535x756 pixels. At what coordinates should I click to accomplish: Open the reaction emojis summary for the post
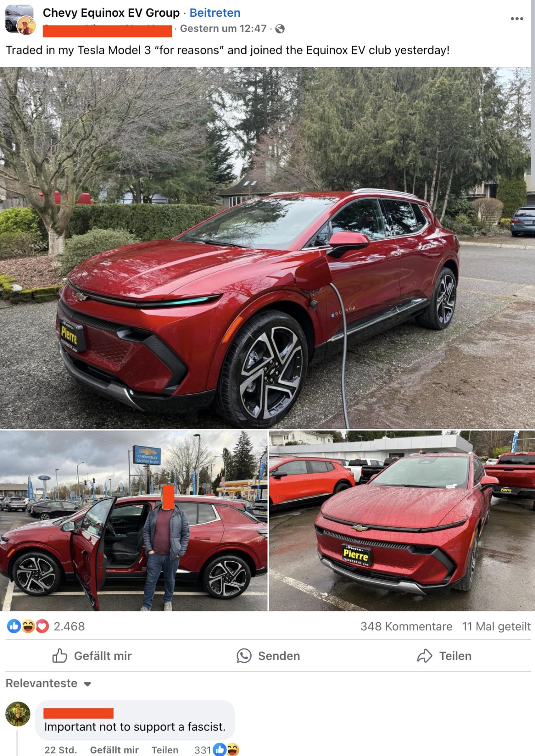click(x=28, y=626)
